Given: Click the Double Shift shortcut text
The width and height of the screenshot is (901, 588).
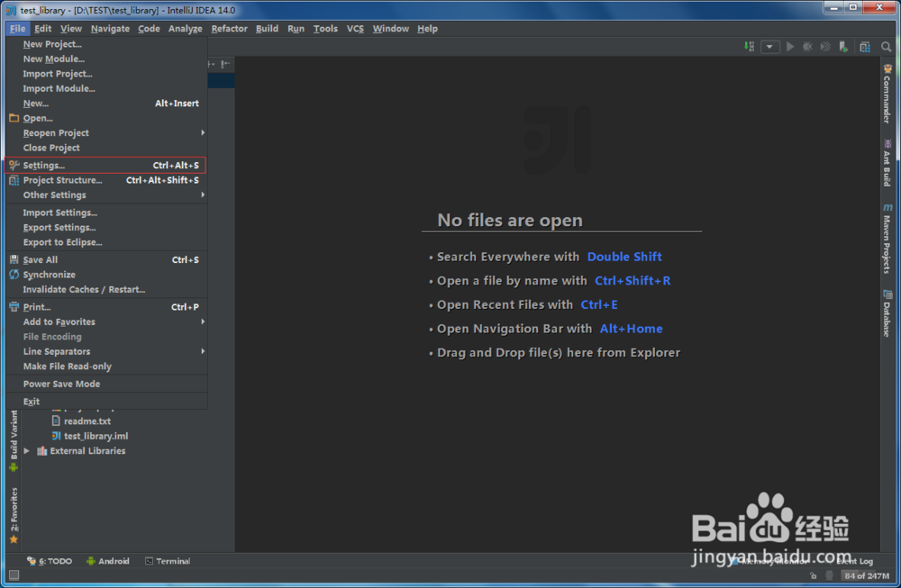Looking at the screenshot, I should coord(624,257).
